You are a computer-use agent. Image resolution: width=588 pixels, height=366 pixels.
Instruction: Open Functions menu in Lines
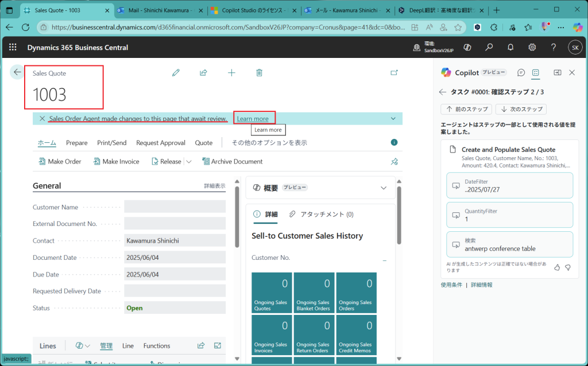pyautogui.click(x=157, y=346)
